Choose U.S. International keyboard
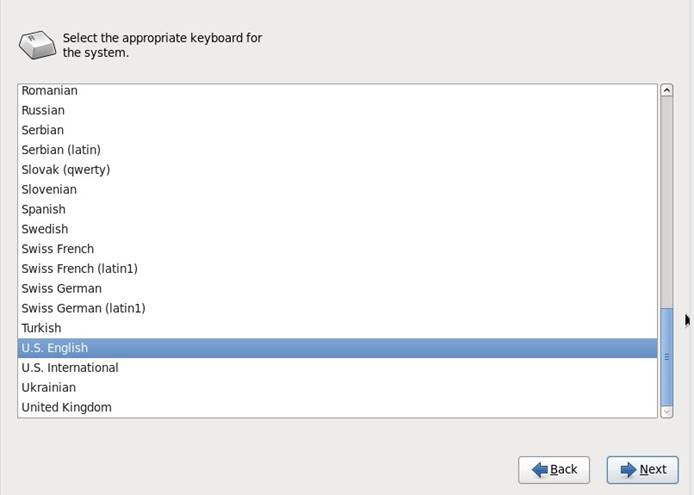The image size is (694, 495). coord(70,367)
